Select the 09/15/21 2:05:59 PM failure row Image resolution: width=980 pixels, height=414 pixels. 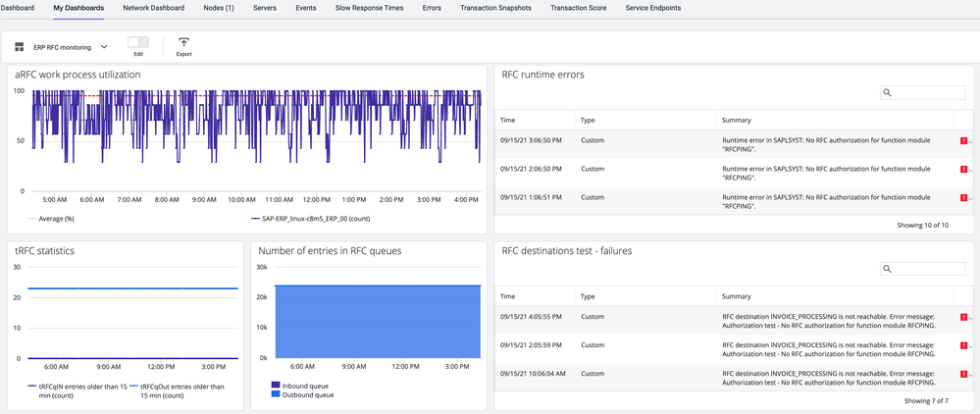click(x=734, y=349)
